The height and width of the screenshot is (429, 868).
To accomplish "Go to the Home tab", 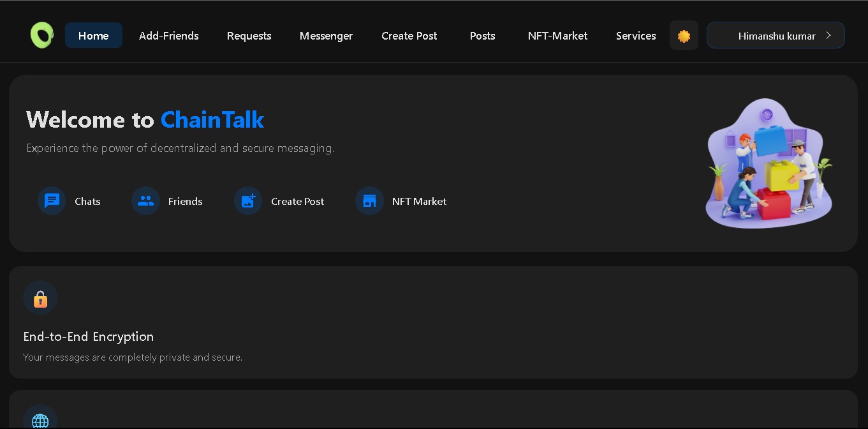I will click(94, 36).
